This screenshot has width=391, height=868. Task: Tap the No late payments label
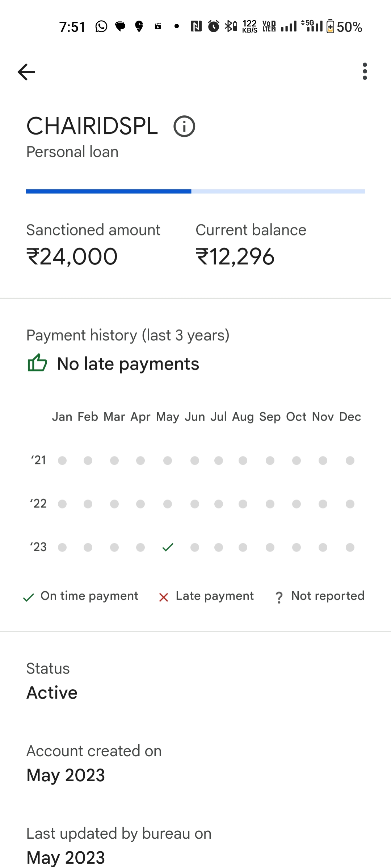(128, 364)
